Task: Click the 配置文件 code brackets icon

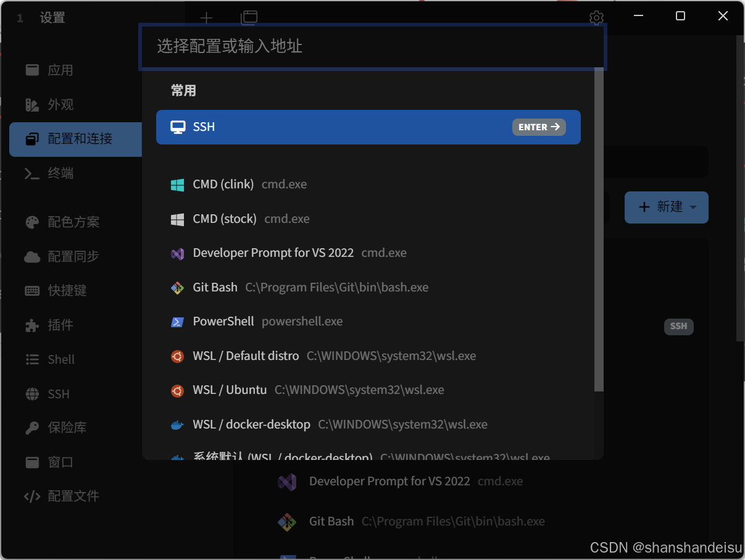Action: coord(32,496)
